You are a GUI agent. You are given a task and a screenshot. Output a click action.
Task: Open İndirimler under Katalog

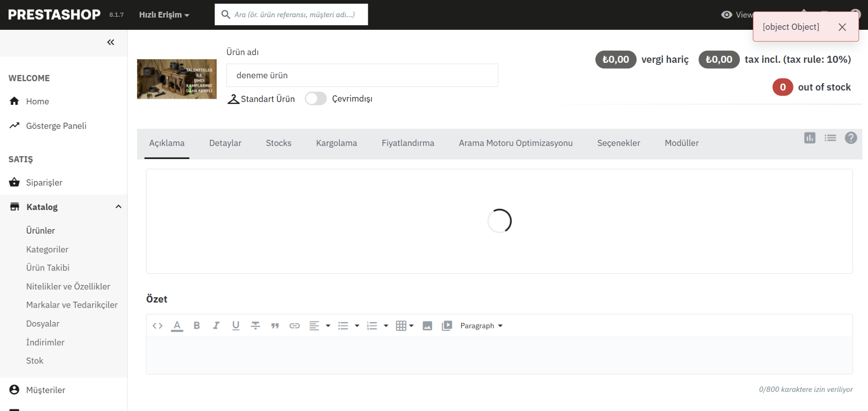(x=45, y=342)
